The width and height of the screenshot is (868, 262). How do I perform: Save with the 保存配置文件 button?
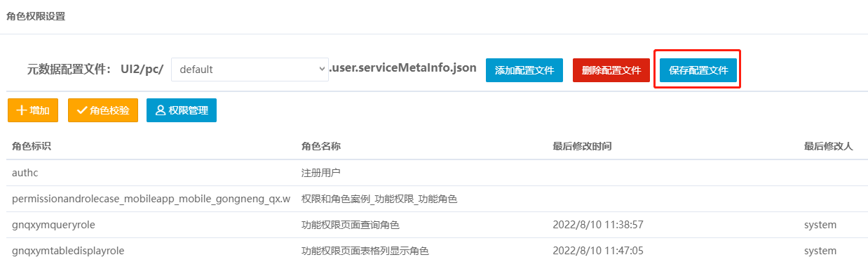point(698,70)
